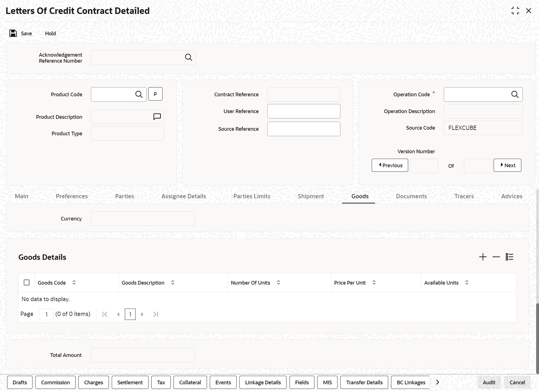The image size is (539, 392).
Task: Open the Parties tab
Action: (x=125, y=196)
